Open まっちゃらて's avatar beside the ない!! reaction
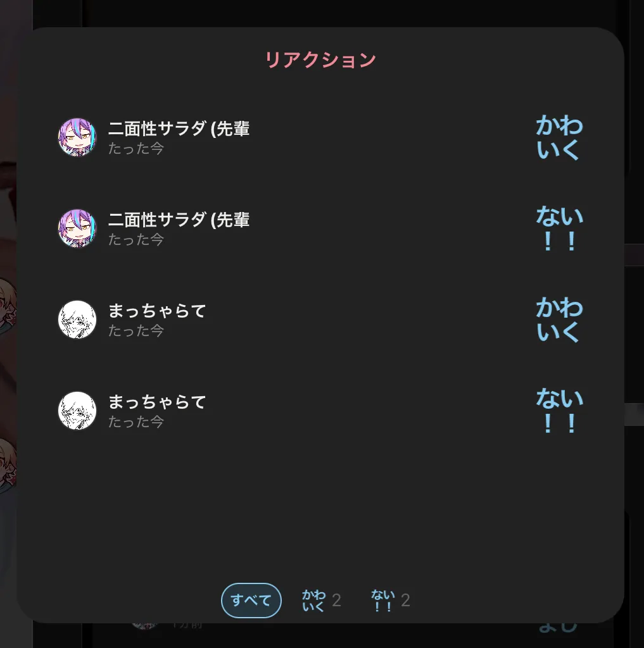 coord(77,411)
